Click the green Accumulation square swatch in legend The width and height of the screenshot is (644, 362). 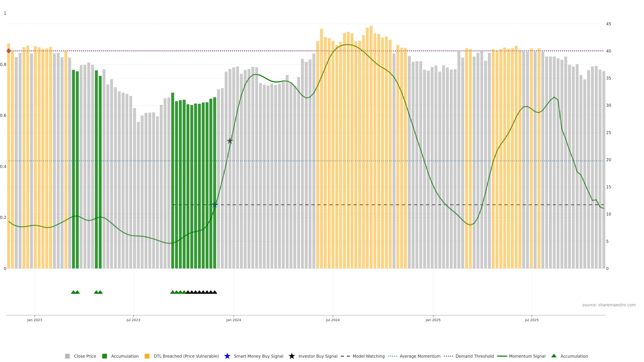(104, 356)
